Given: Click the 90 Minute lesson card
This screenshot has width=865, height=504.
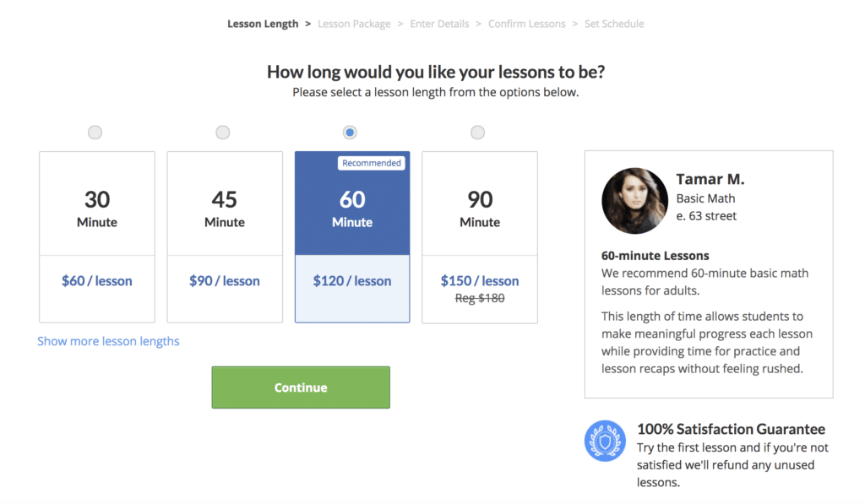Looking at the screenshot, I should 479,203.
